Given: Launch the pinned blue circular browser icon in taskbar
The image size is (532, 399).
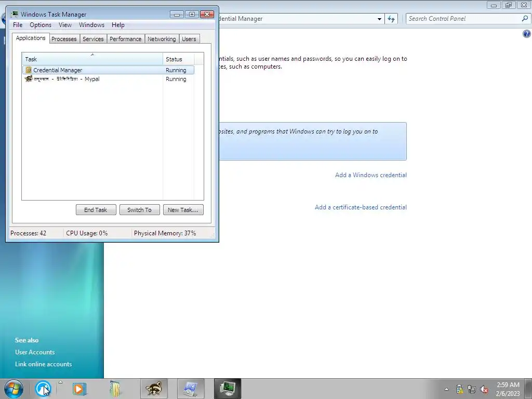Looking at the screenshot, I should tap(43, 389).
